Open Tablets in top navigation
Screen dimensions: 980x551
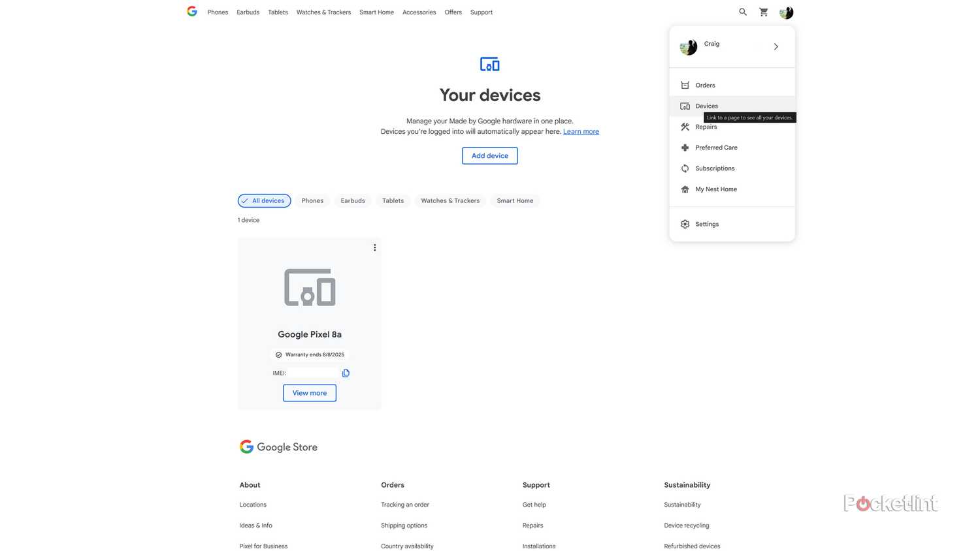278,12
